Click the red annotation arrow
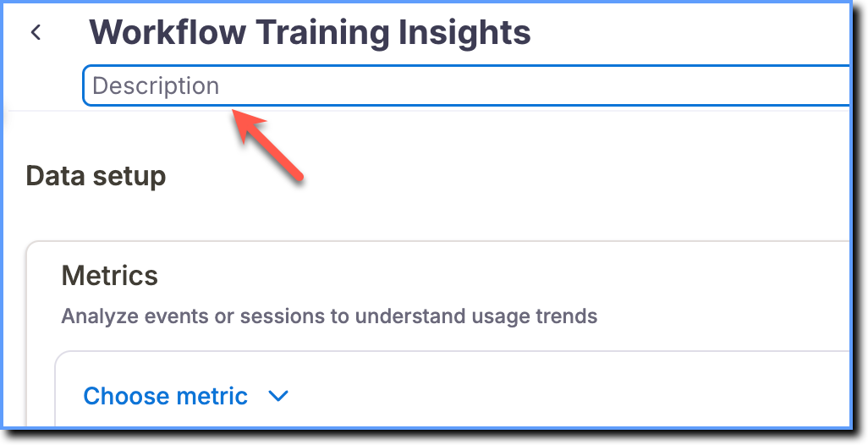 tap(267, 143)
